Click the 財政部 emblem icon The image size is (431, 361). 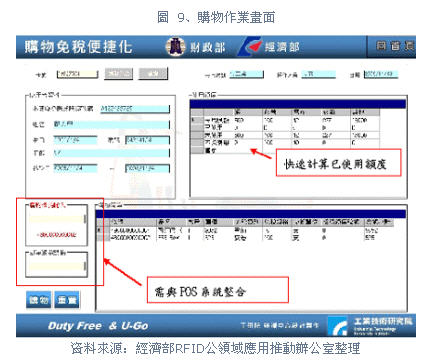(x=175, y=47)
